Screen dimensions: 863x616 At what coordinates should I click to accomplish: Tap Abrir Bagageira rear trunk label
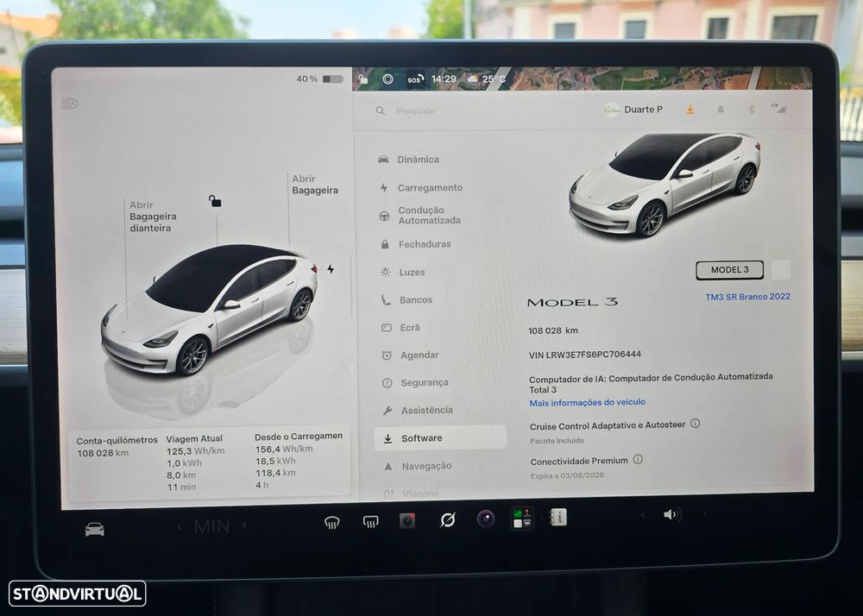[x=315, y=185]
